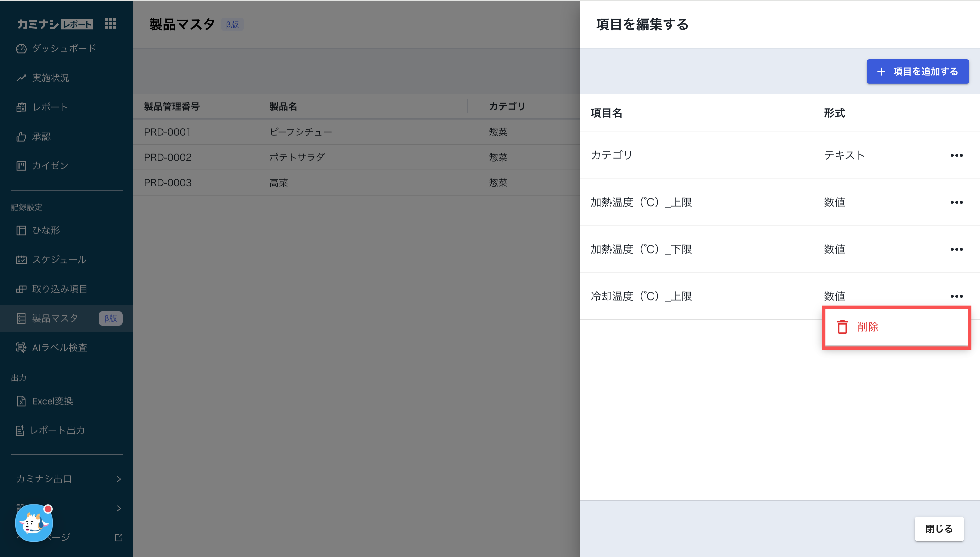Click the スケジュール calendar icon
Viewport: 980px width, 557px height.
(21, 260)
